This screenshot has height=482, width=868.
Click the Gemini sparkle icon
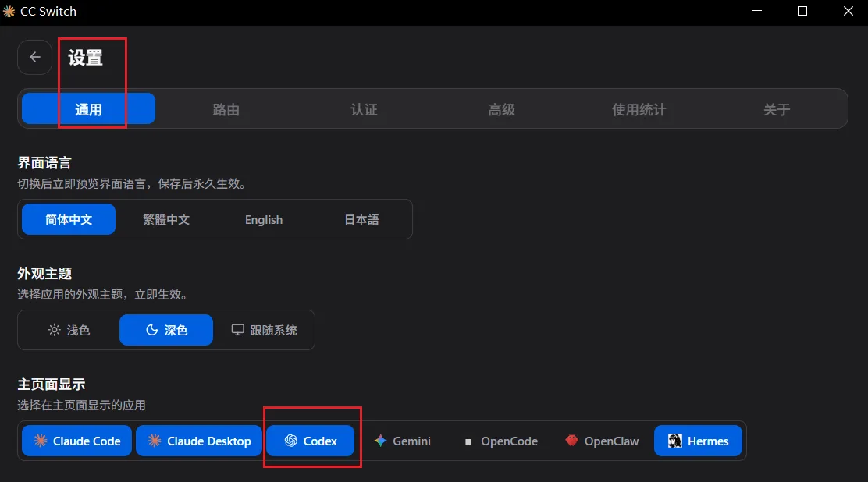tap(380, 441)
